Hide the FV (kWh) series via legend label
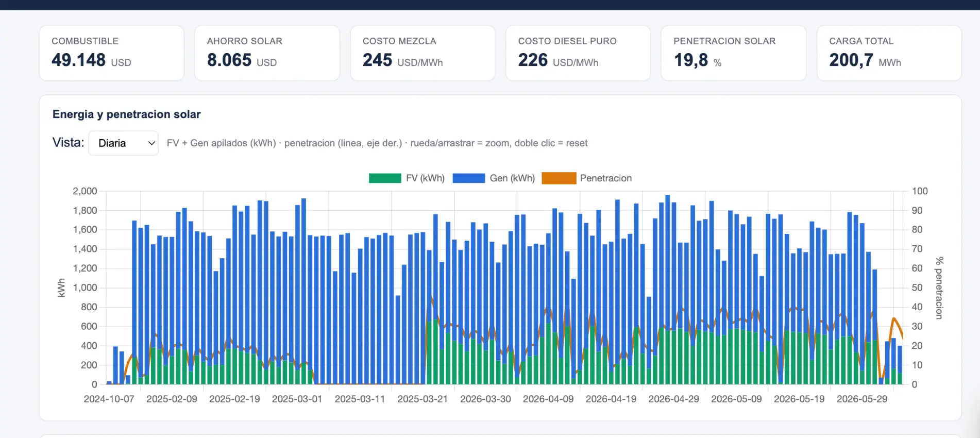Screen dimensions: 980x438 [425, 178]
